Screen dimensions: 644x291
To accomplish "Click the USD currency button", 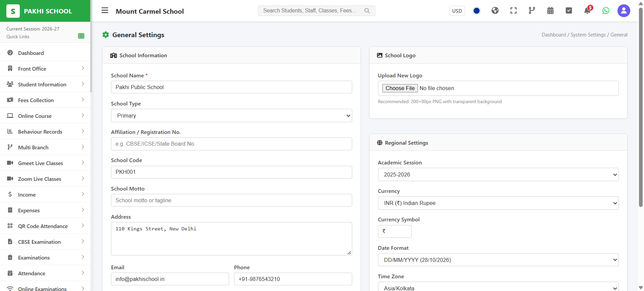I will (457, 11).
